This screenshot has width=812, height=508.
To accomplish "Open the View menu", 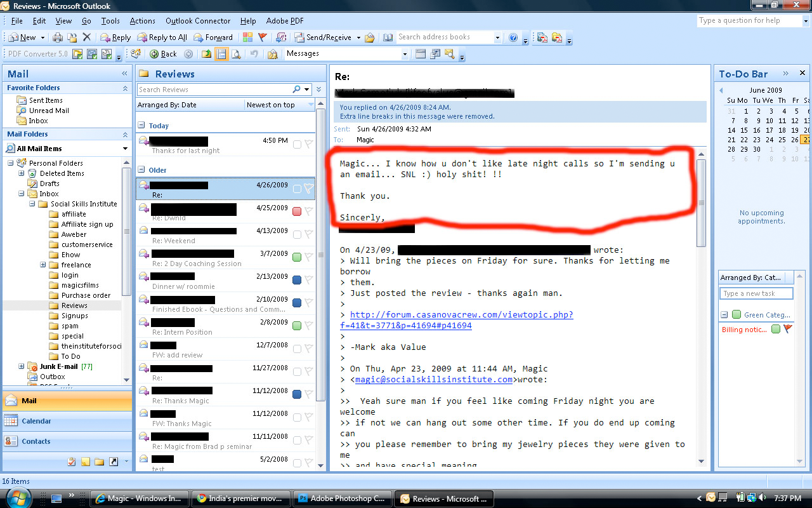I will (63, 21).
